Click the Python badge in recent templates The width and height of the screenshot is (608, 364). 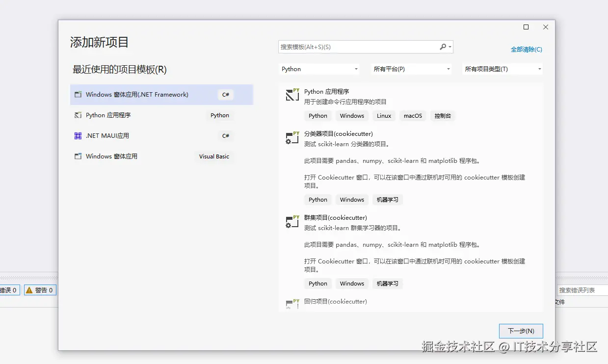click(220, 115)
